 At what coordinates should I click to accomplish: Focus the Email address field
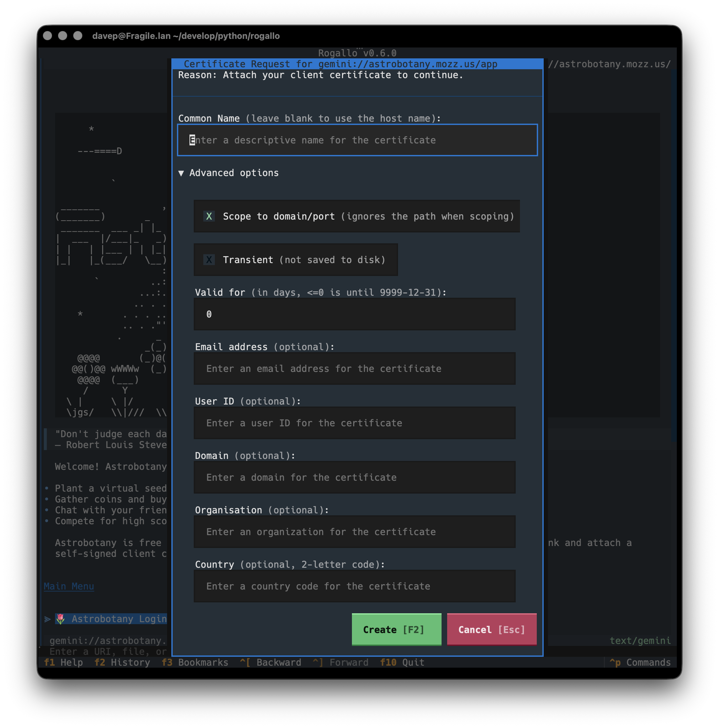(355, 369)
